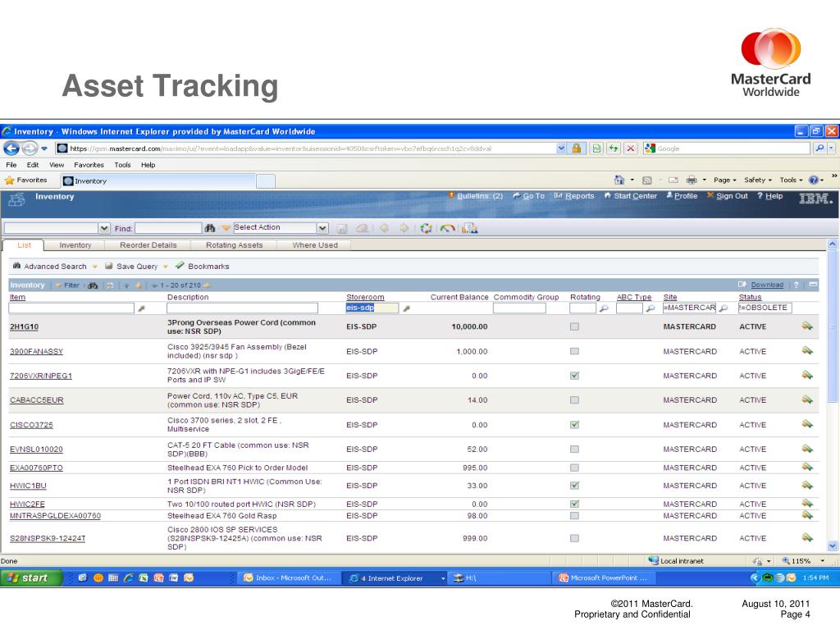Click the RSS feeds icon in command bar
Viewport: 840px width, 630px height.
point(646,180)
